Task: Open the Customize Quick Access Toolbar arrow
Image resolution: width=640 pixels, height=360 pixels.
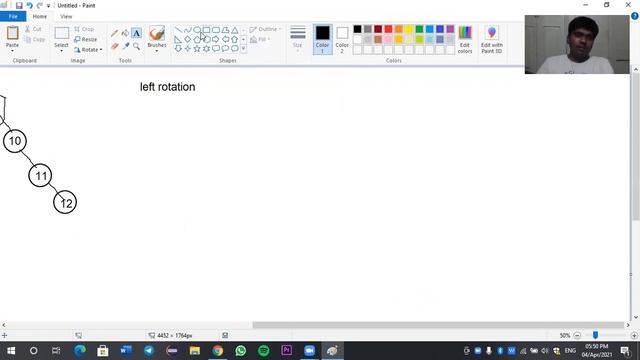Action: click(x=48, y=6)
